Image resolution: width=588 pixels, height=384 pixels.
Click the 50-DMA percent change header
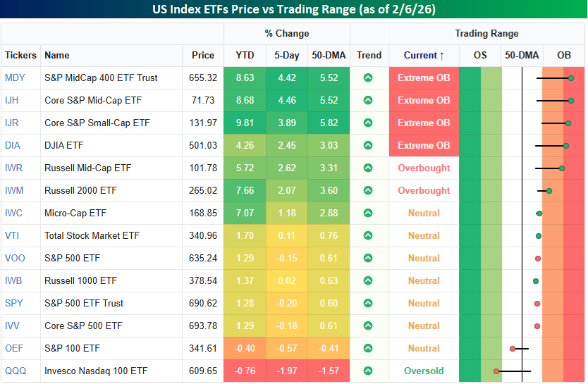pos(329,55)
